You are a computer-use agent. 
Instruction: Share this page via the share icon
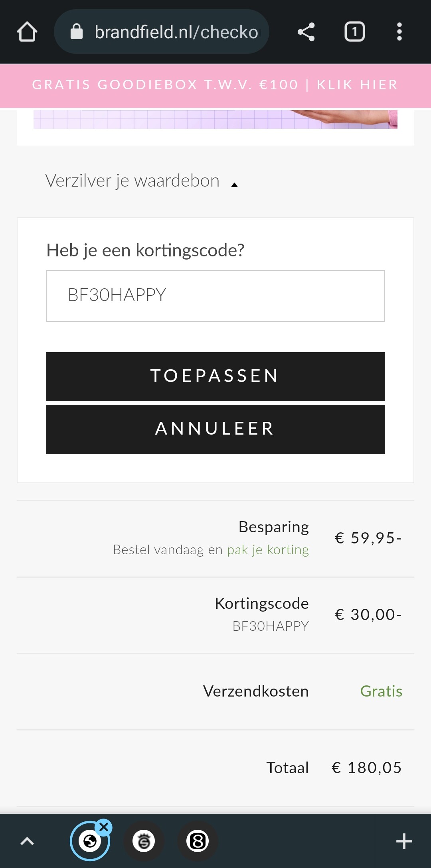pyautogui.click(x=306, y=32)
